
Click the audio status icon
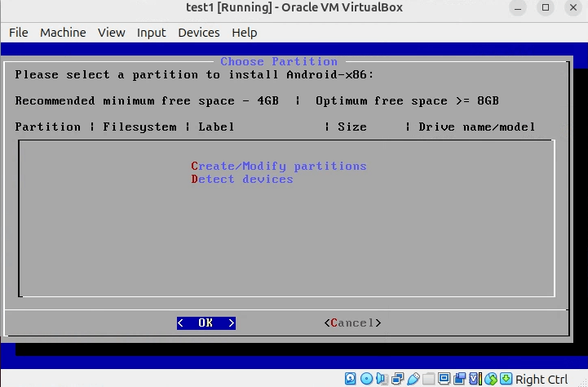[x=382, y=379]
